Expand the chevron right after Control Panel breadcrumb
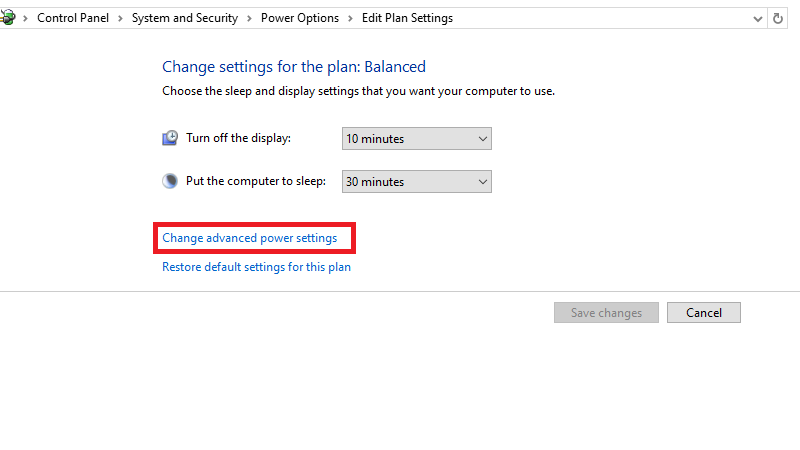Image resolution: width=800 pixels, height=450 pixels. coord(123,18)
